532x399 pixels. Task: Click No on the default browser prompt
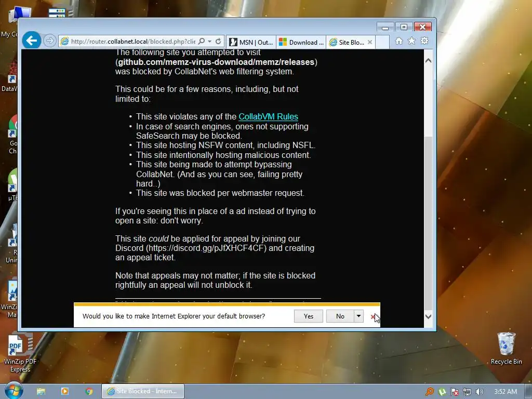point(340,316)
